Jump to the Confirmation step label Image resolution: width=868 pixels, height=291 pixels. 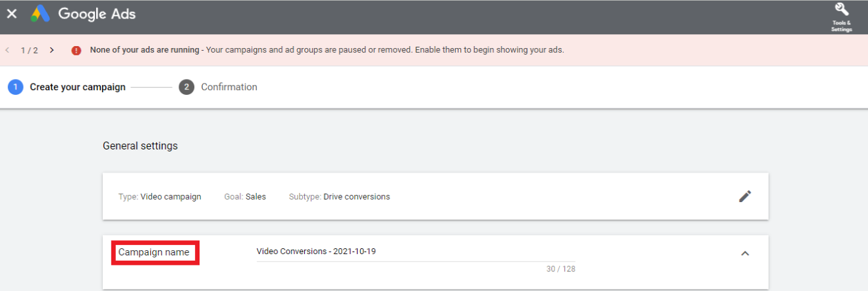[x=229, y=87]
